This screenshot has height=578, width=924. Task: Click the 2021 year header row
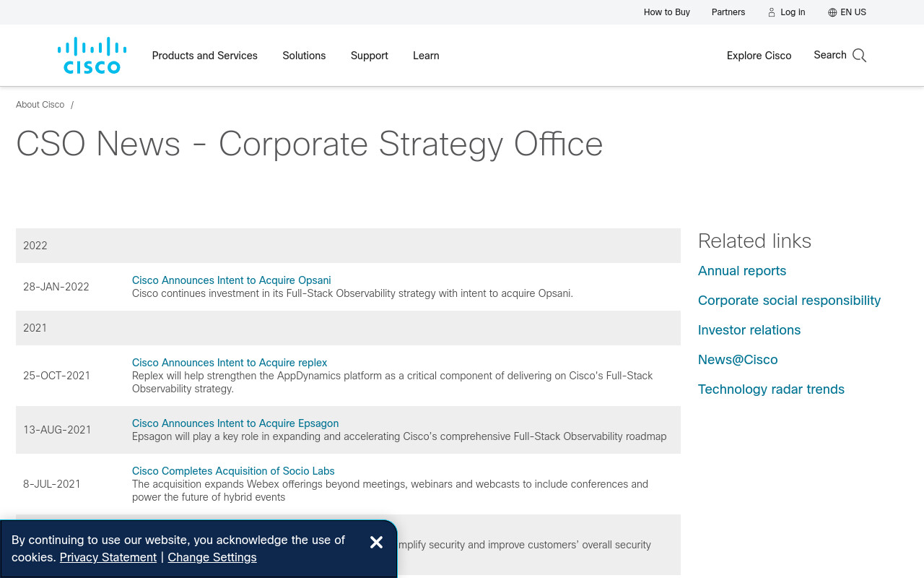(348, 328)
